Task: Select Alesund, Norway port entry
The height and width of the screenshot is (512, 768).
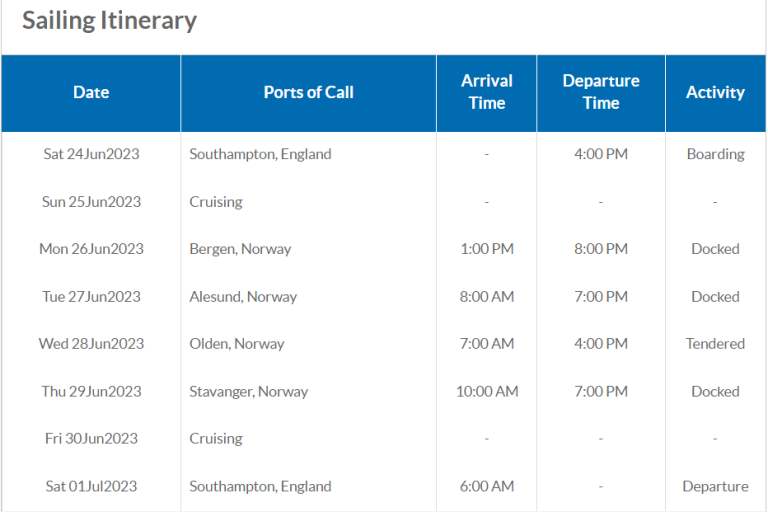Action: tap(243, 296)
